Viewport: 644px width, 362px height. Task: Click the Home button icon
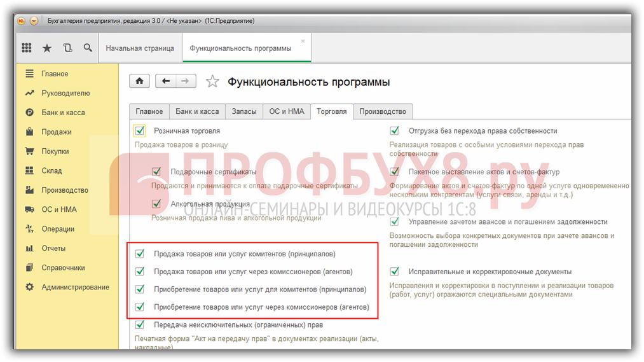coord(140,81)
